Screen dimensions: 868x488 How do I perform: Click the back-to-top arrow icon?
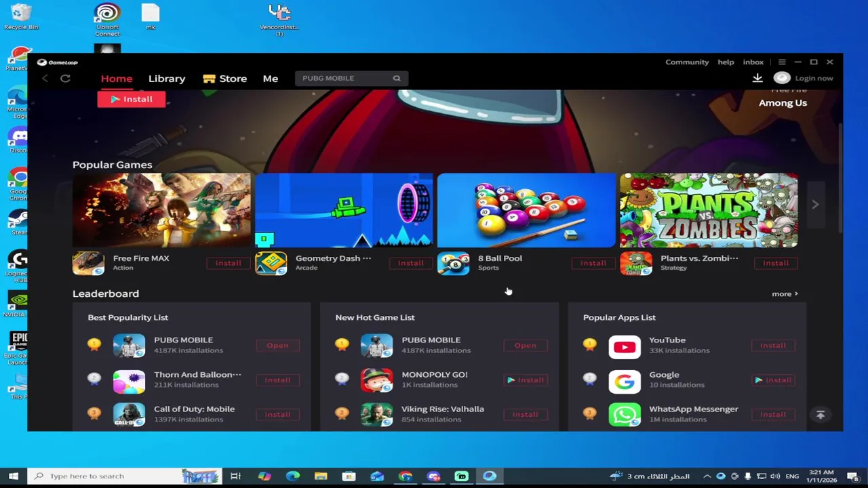tap(820, 415)
